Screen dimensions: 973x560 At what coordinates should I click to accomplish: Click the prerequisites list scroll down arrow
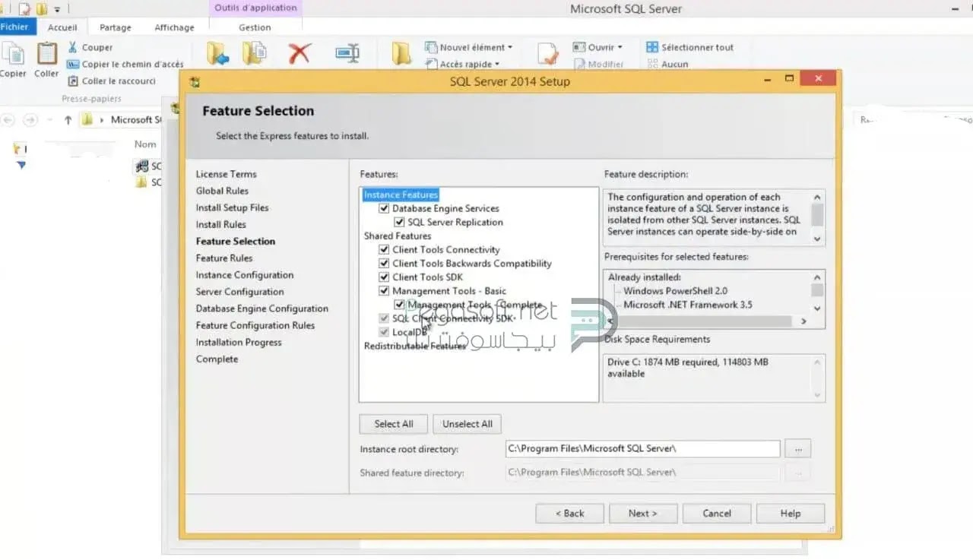[x=817, y=308]
